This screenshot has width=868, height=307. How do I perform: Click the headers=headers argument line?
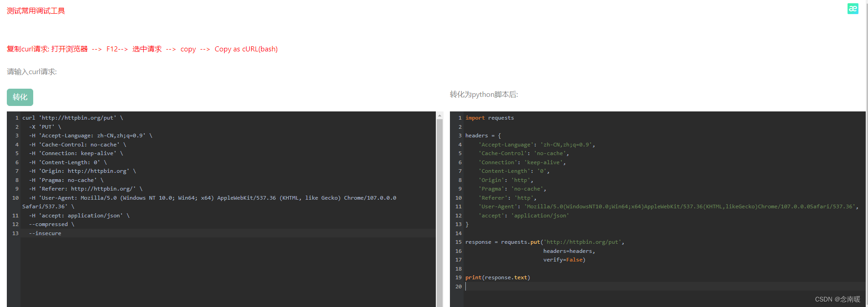pos(569,251)
